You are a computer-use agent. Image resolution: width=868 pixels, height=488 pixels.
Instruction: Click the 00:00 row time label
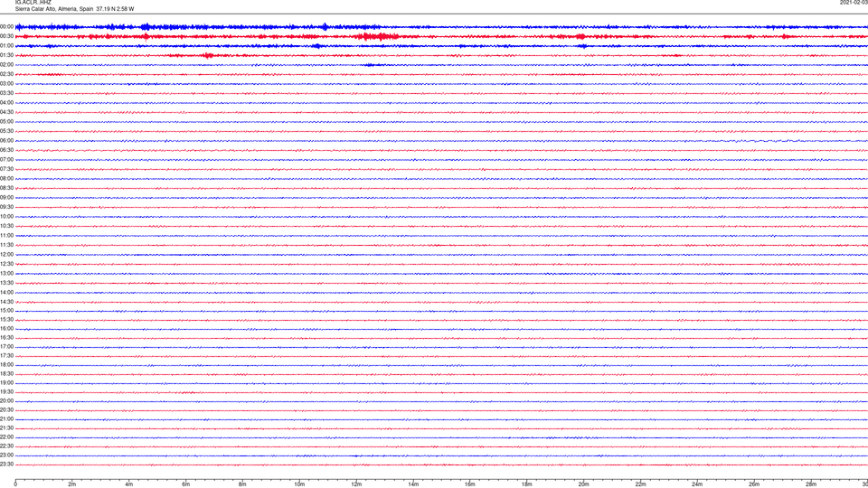click(x=6, y=26)
